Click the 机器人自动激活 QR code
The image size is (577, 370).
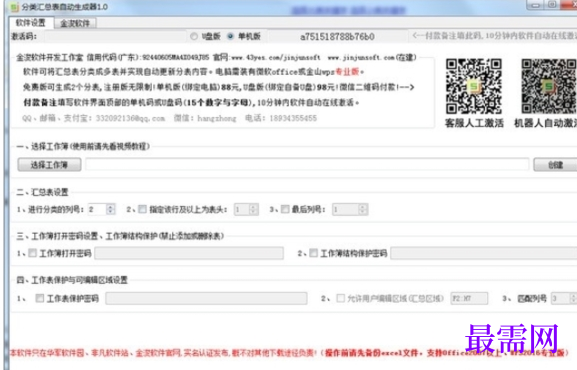[549, 87]
